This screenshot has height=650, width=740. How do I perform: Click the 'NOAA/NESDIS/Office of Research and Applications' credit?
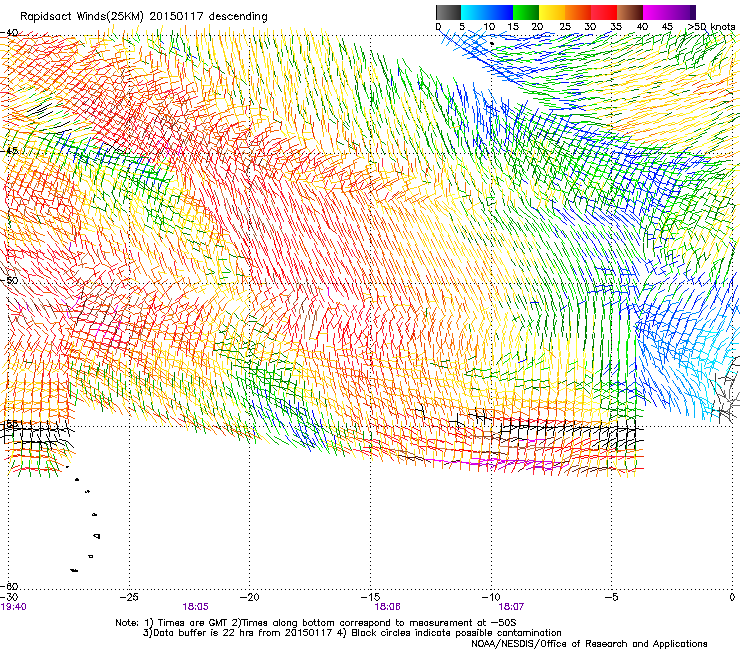point(589,644)
